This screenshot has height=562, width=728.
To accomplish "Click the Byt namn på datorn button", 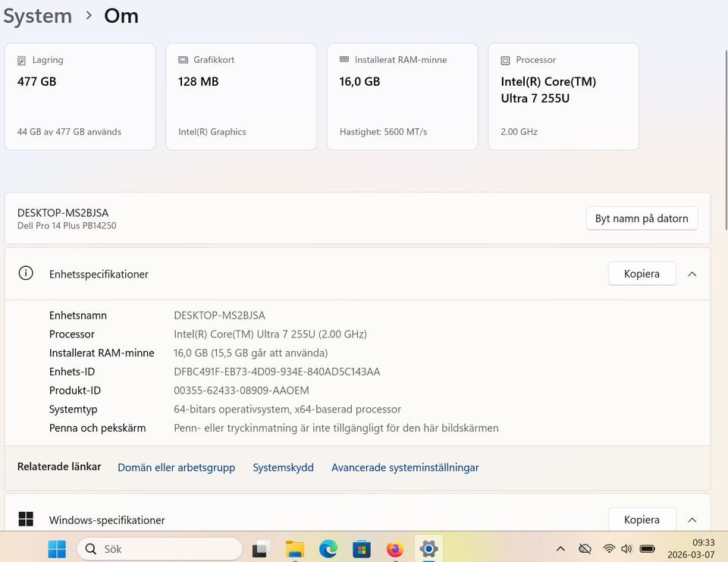I will 642,218.
